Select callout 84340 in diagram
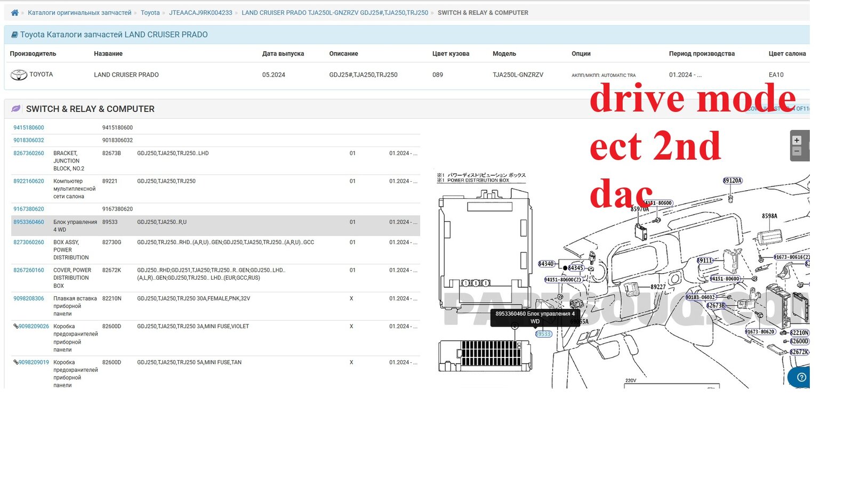This screenshot has height=504, width=853. [546, 264]
